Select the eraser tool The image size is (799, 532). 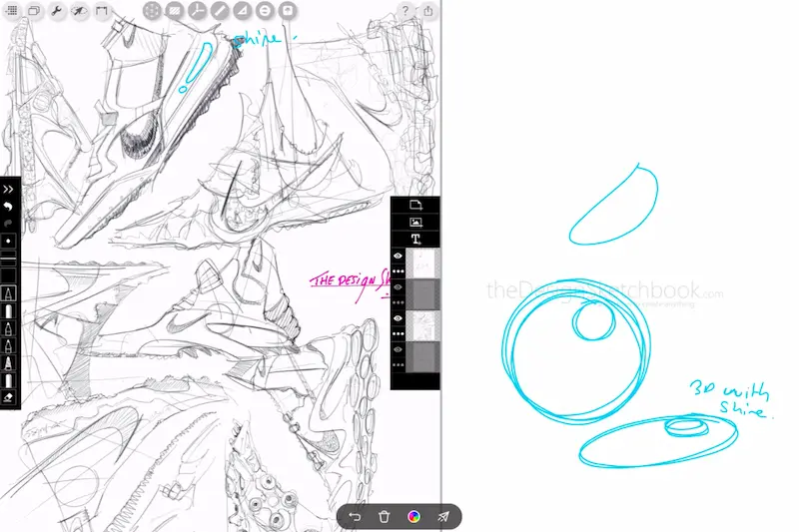point(8,397)
